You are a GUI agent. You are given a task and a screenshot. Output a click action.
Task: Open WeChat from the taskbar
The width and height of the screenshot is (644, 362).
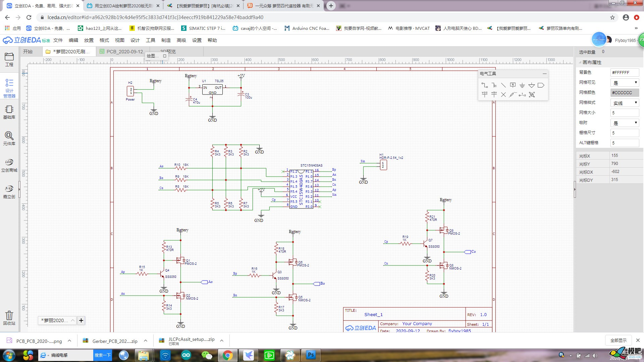click(x=207, y=355)
